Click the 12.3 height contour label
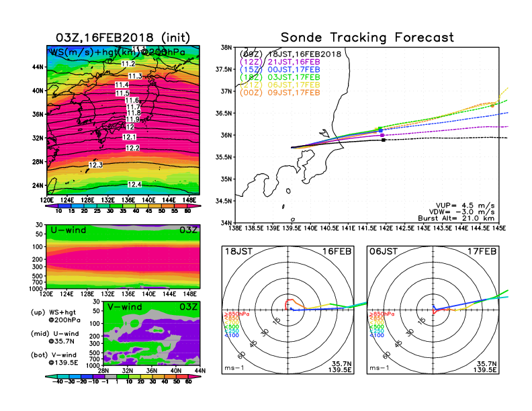The width and height of the screenshot is (532, 411). pyautogui.click(x=95, y=165)
